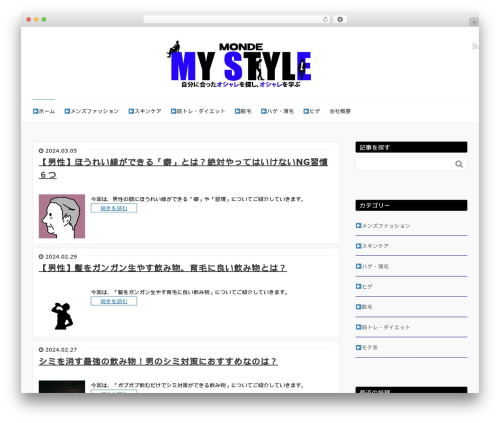Screen dimensions: 500x423
Task: Select スキンケア in the top navigation menu
Action: tap(145, 111)
